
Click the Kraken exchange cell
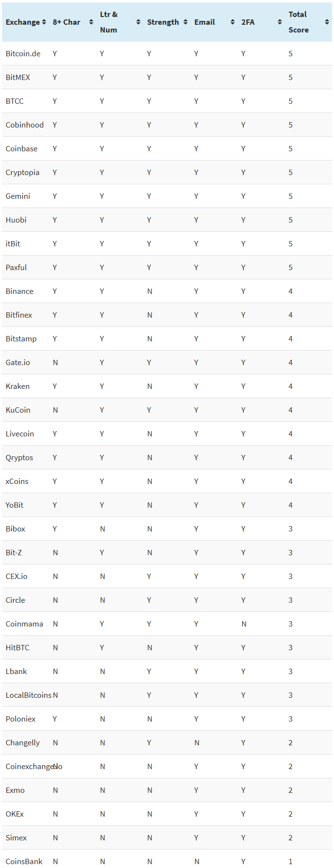tap(17, 386)
